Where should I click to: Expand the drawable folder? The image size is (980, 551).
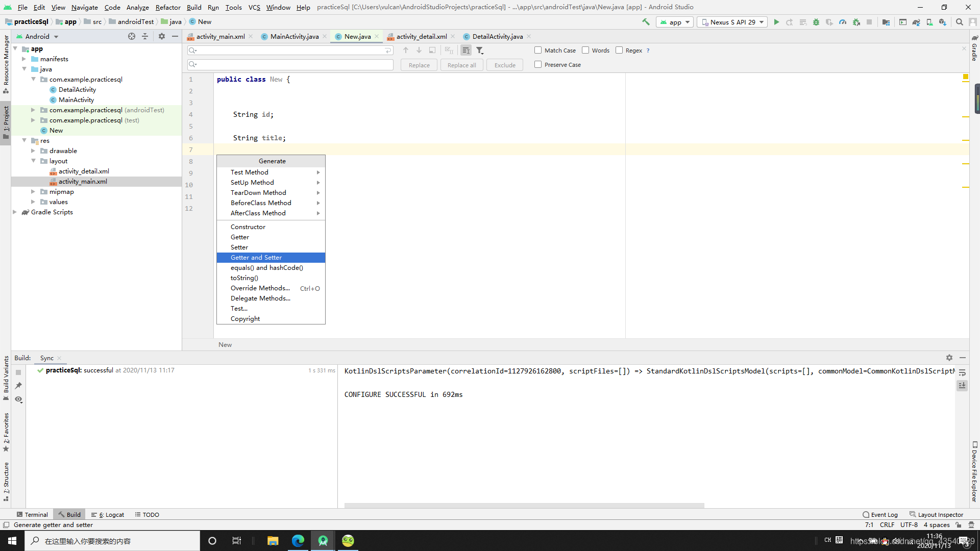pos(33,151)
